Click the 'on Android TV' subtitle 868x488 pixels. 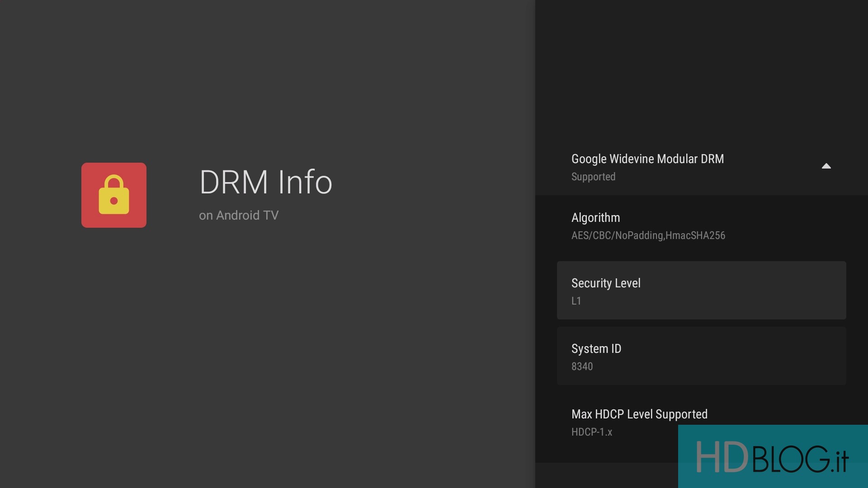click(x=239, y=216)
